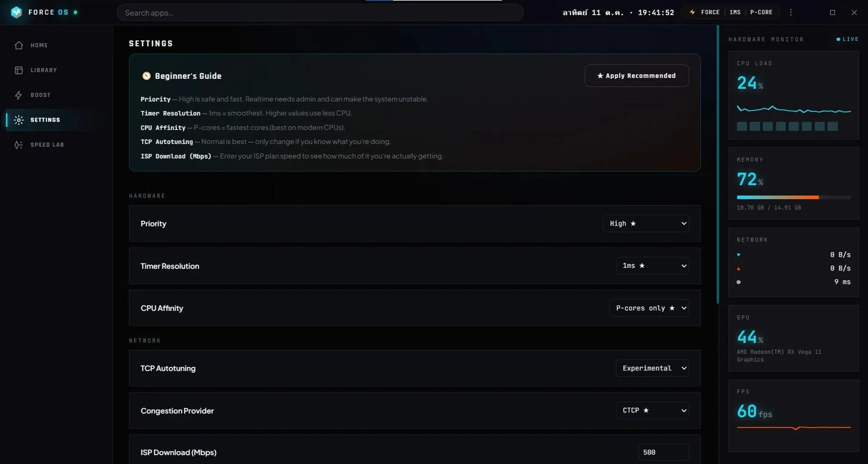This screenshot has height=464, width=868.
Task: Click the CPU load line graph
Action: [x=793, y=109]
